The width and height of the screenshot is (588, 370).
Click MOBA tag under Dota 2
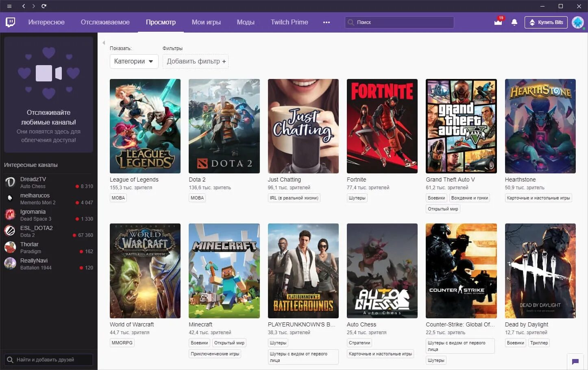tap(197, 198)
